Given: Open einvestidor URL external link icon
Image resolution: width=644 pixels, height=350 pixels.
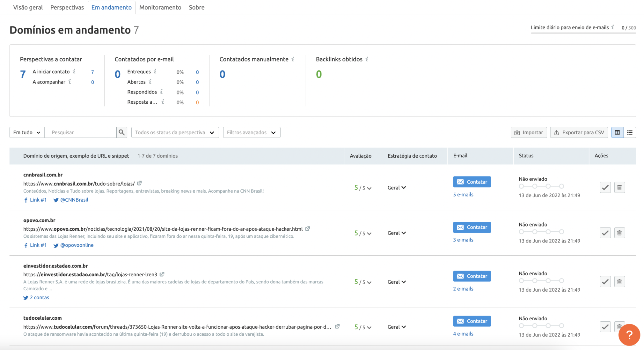Looking at the screenshot, I should 162,274.
